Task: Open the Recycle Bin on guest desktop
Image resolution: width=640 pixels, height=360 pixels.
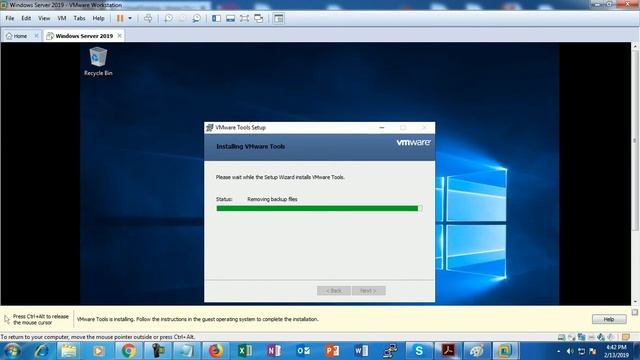Action: click(98, 62)
